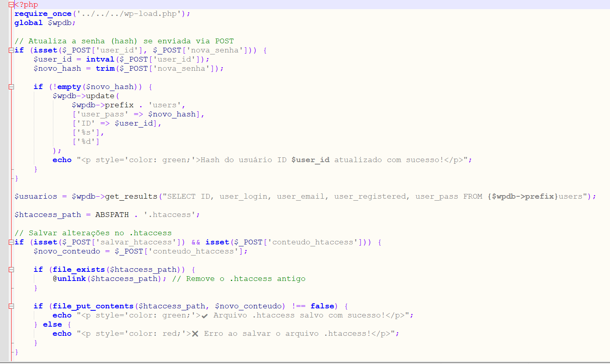610x364 pixels.
Task: Click the trim function call
Action: [x=105, y=69]
